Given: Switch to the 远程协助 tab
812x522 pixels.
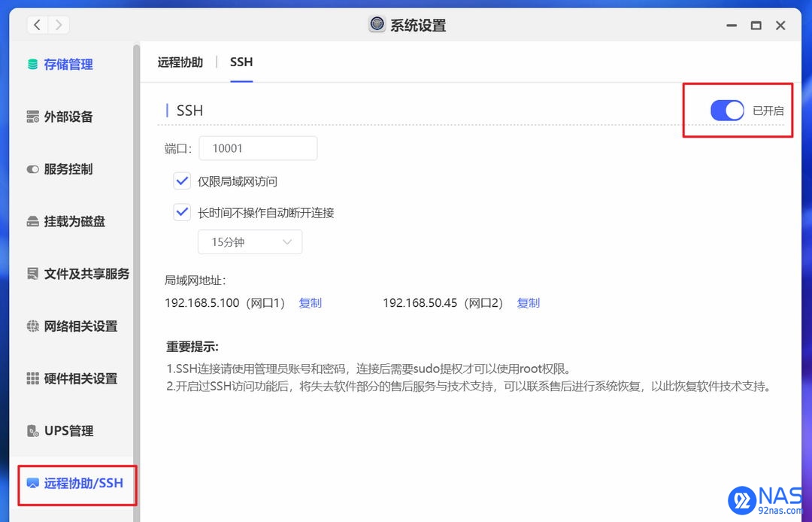Looking at the screenshot, I should click(x=180, y=62).
